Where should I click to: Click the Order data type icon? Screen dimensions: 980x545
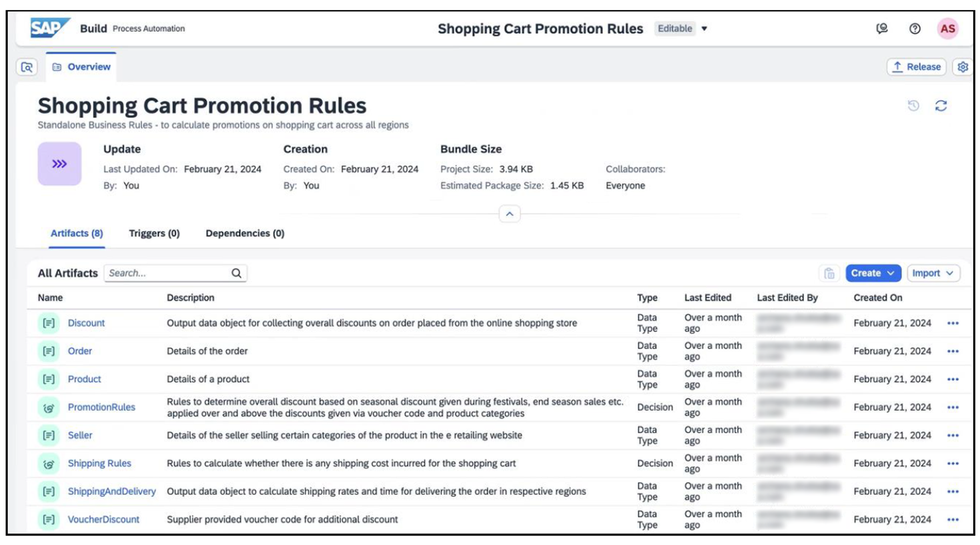point(49,351)
